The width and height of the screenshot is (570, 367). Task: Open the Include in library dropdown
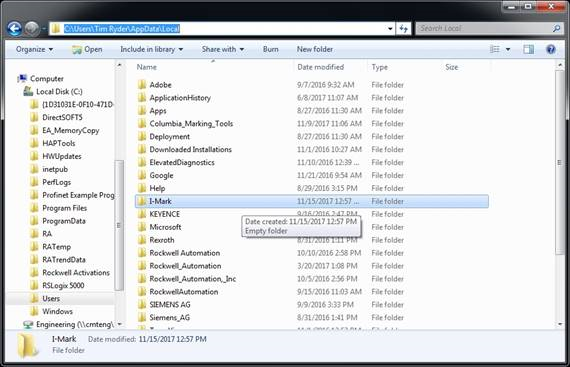coord(152,49)
